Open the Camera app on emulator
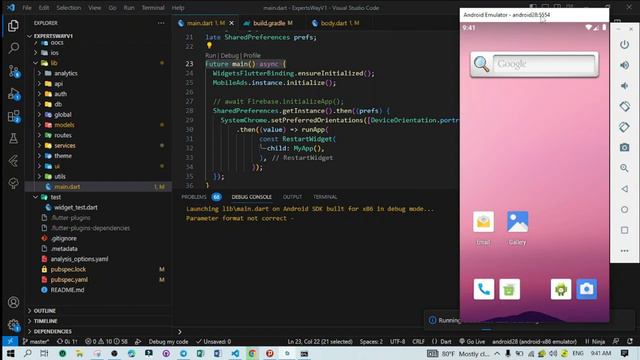The width and height of the screenshot is (640, 360). [587, 289]
